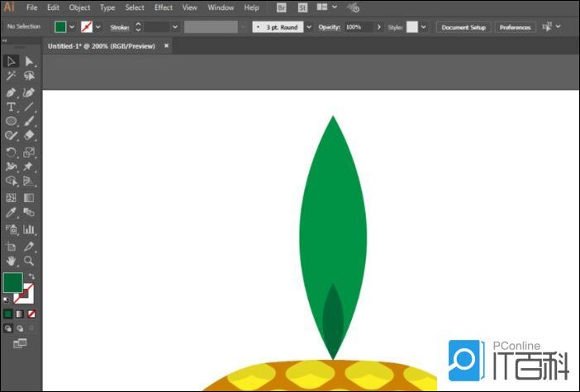Expand the stroke color dropdown in control bar

98,27
